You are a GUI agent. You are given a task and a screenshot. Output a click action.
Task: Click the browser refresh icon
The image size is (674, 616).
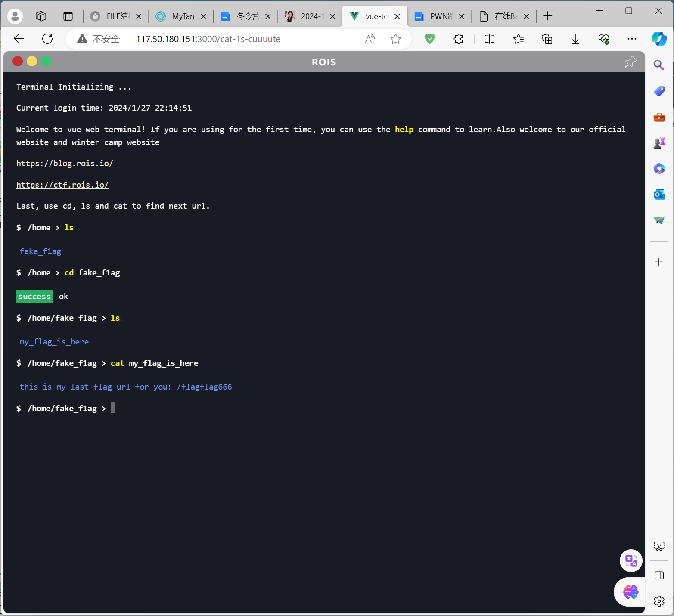click(47, 39)
